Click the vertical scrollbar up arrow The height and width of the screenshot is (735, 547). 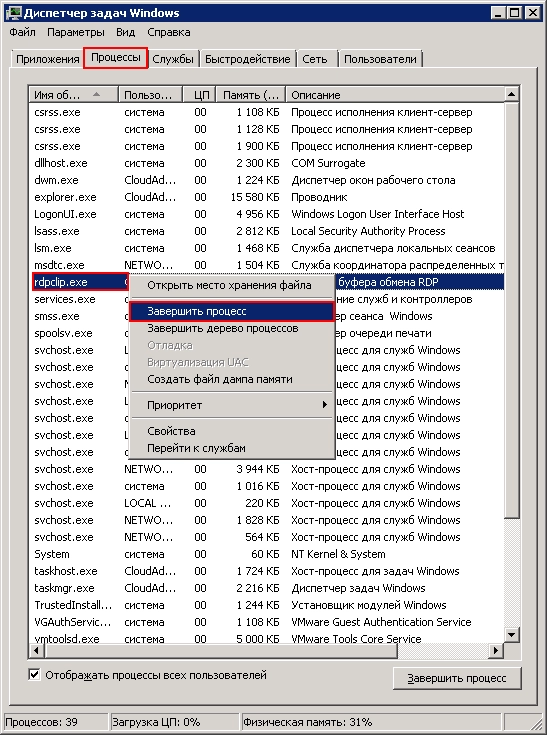coord(511,95)
